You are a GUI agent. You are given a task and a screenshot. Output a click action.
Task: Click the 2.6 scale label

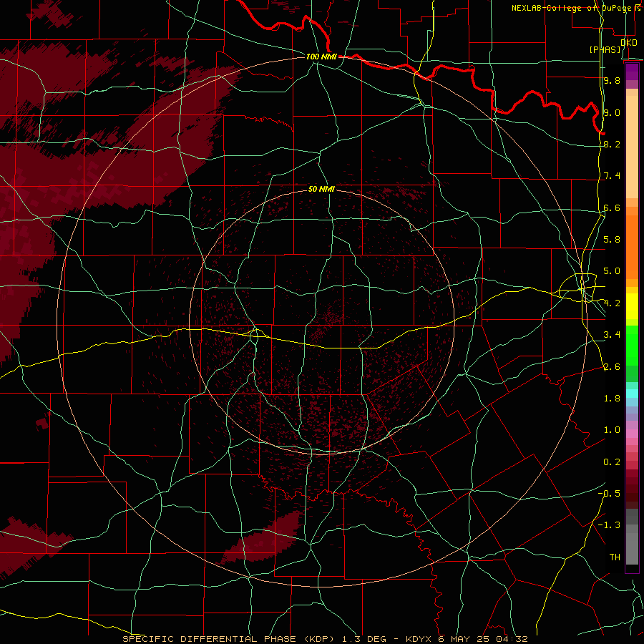[x=612, y=367]
